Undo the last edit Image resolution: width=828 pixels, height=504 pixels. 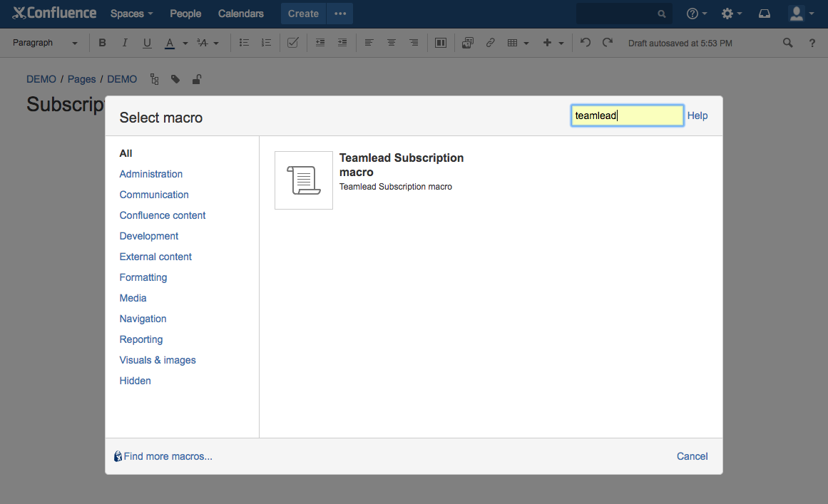click(x=585, y=43)
